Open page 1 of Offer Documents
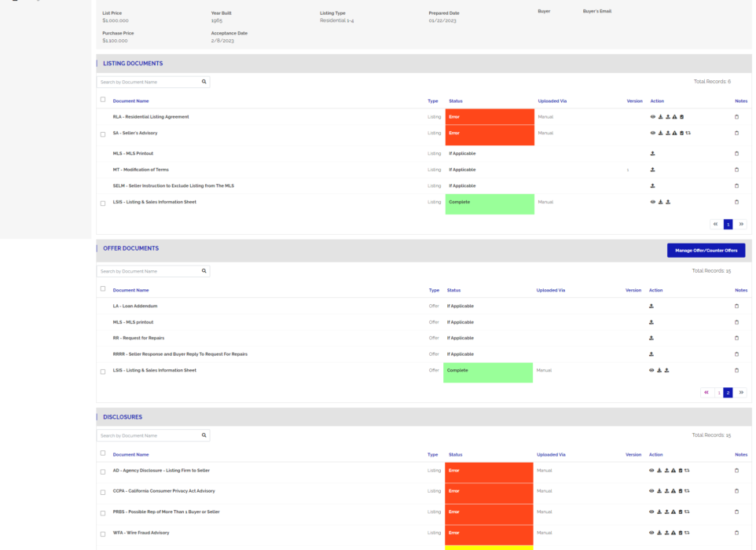 coord(718,392)
